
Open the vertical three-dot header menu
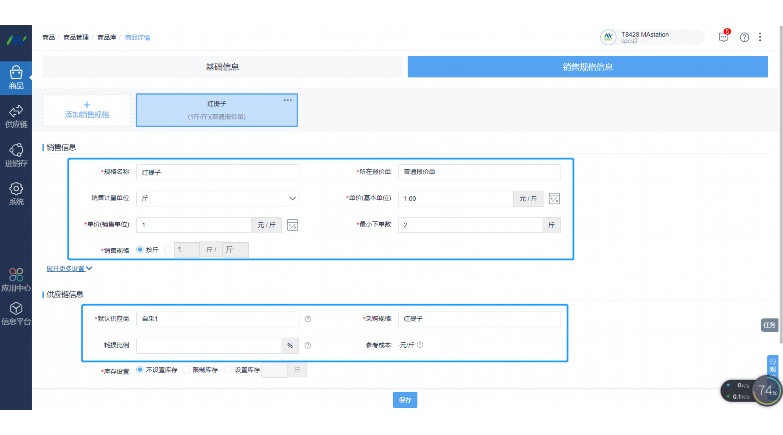point(760,37)
